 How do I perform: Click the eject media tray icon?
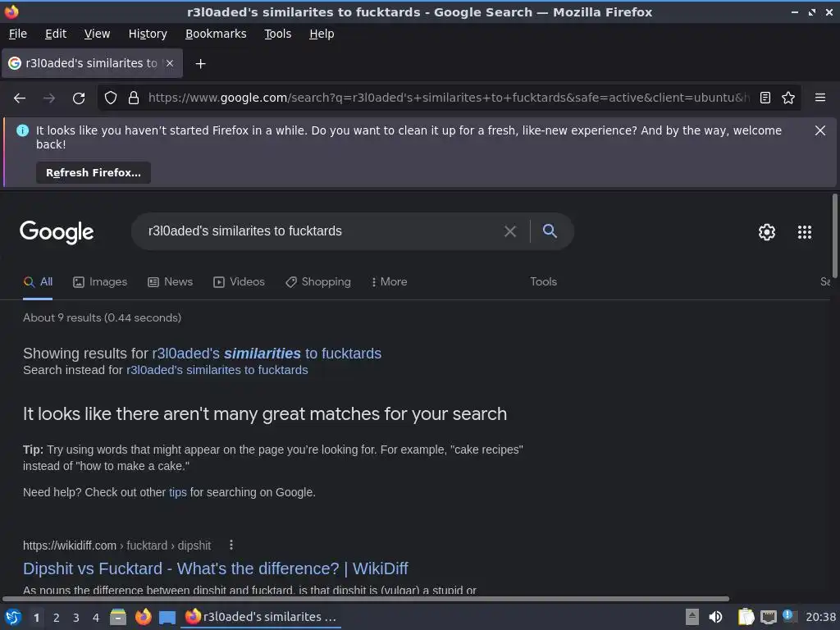coord(692,617)
